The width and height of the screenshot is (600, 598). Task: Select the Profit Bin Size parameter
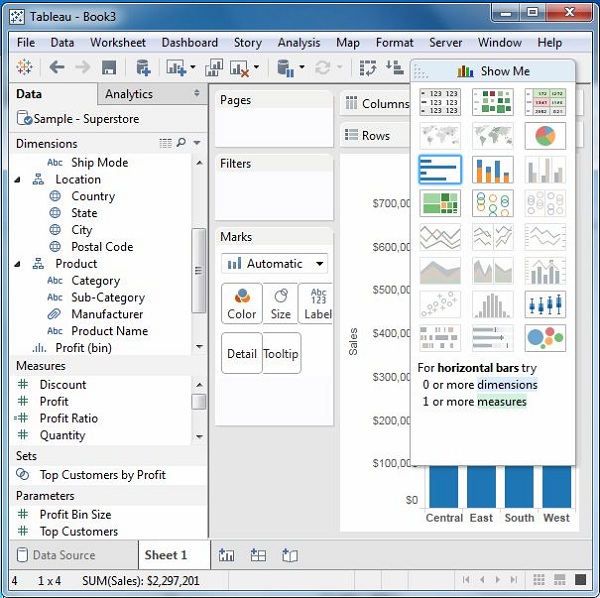click(x=75, y=515)
